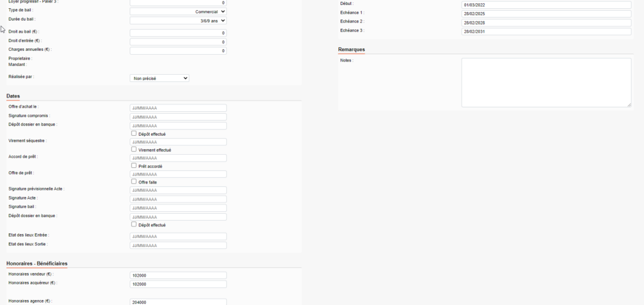Select the Honoraires acquéreur amount field
This screenshot has height=305, width=644.
coord(178,284)
